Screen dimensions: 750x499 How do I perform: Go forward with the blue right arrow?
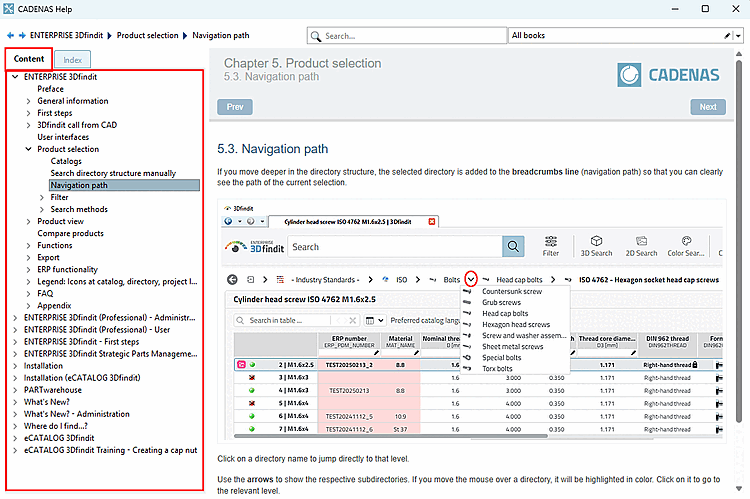click(x=22, y=35)
